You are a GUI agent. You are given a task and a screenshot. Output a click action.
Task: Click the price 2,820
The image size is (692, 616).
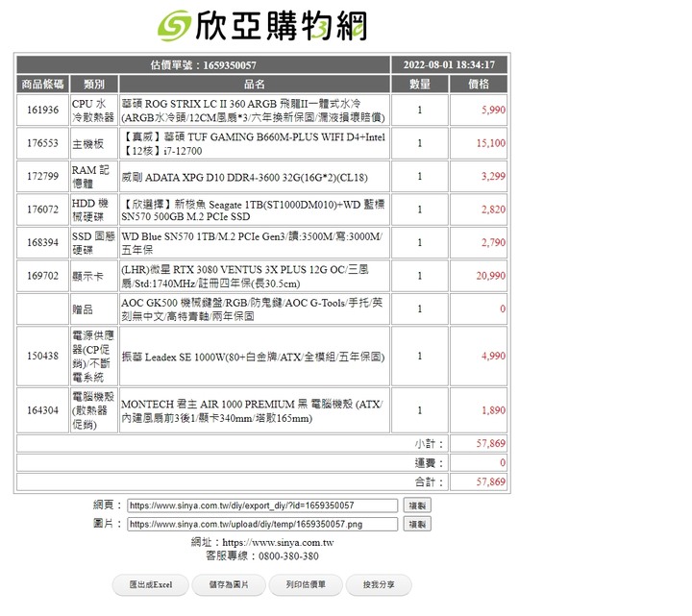(x=493, y=209)
